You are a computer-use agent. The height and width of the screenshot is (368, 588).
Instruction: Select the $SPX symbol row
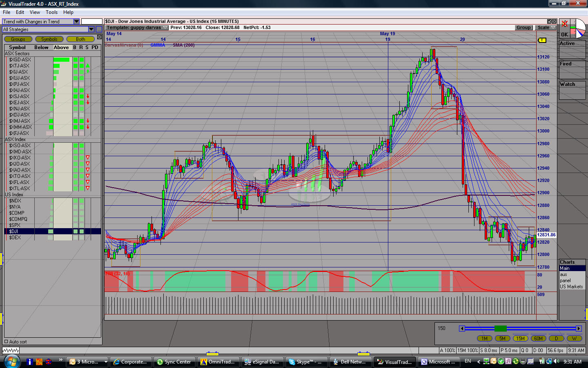coord(52,225)
